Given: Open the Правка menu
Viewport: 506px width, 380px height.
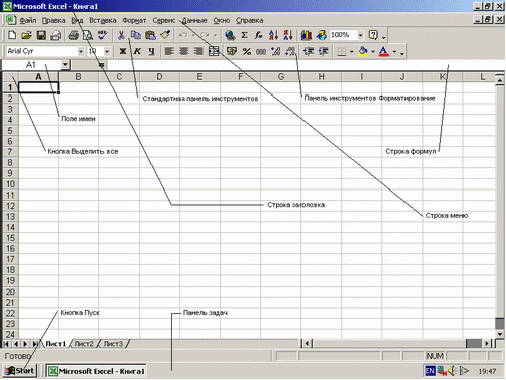Looking at the screenshot, I should click(53, 21).
